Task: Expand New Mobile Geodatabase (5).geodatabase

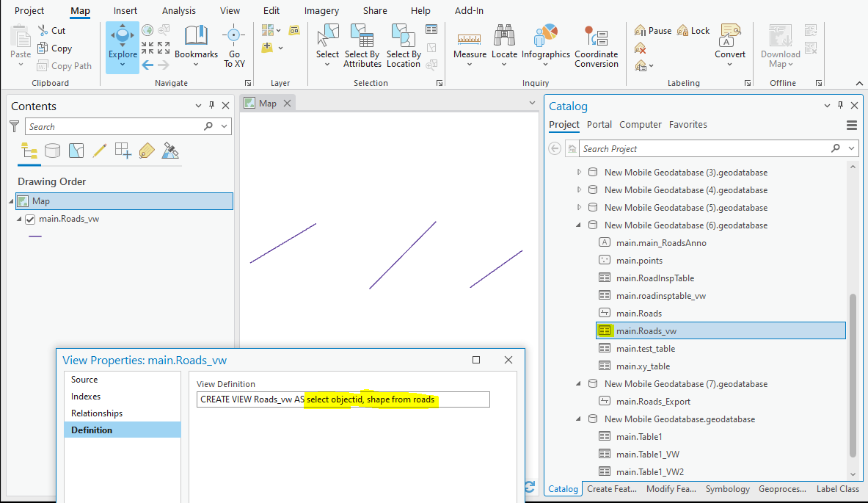Action: 579,208
